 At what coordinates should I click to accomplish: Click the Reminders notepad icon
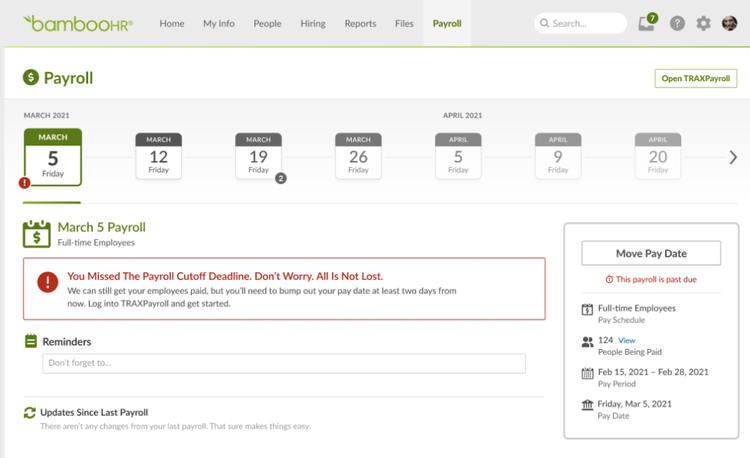[31, 341]
